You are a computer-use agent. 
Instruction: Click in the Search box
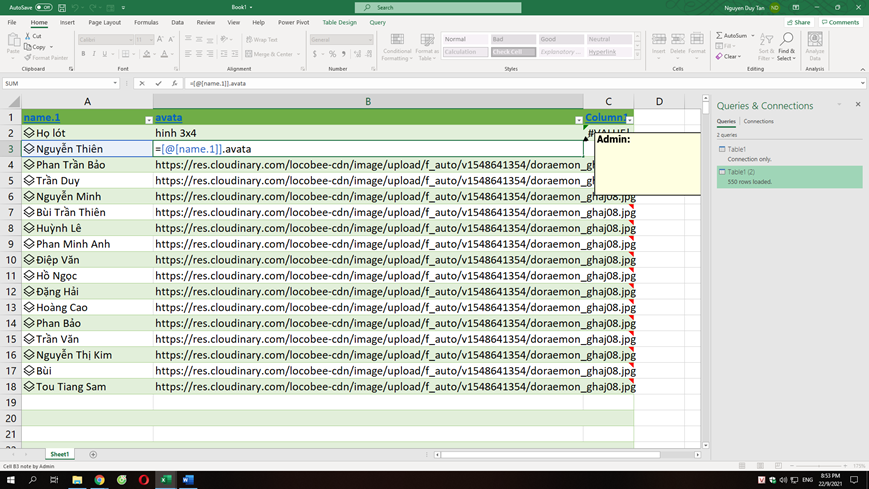pyautogui.click(x=438, y=8)
